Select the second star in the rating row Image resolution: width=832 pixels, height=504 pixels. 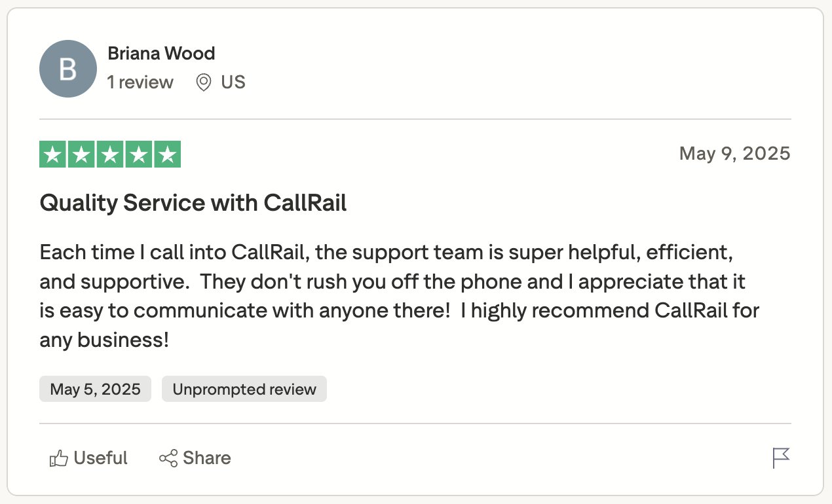82,154
